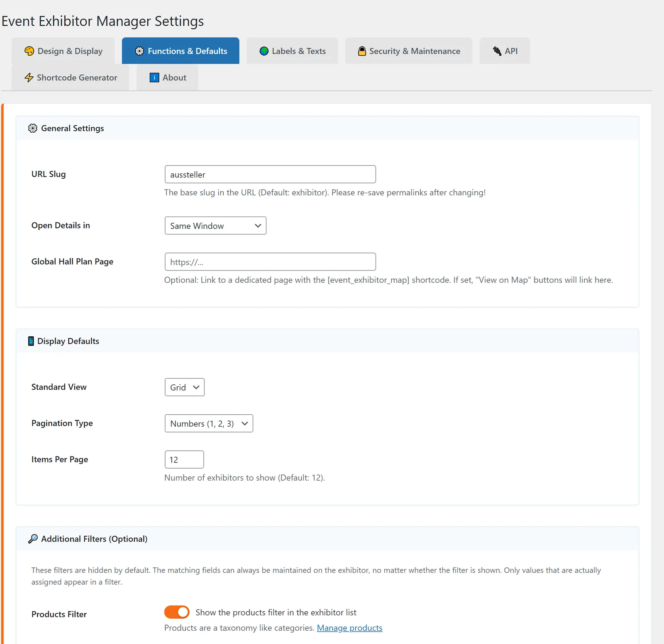Open the Shortcode Generator tab
Viewport: 664px width, 644px height.
(x=70, y=78)
